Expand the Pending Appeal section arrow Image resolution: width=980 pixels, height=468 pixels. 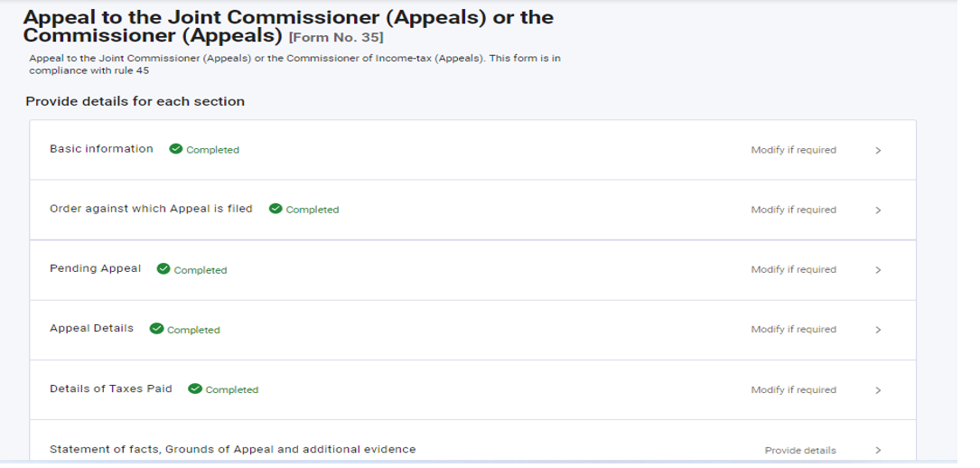(x=878, y=270)
